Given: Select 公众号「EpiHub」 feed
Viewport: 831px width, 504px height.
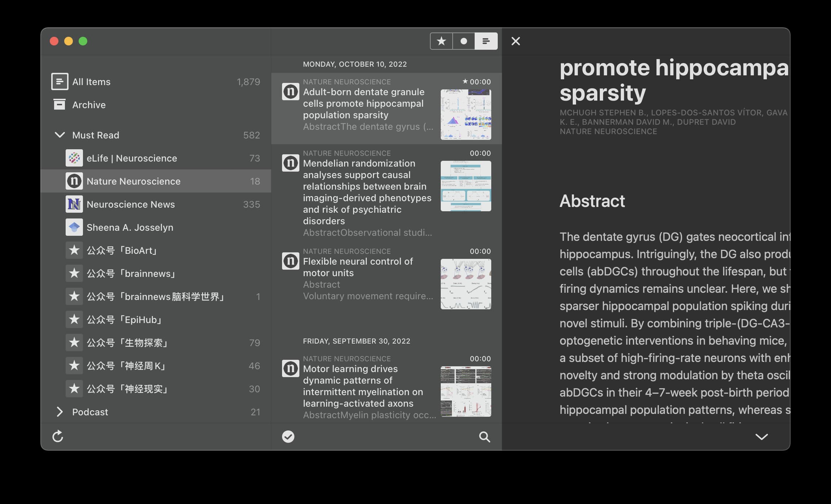Looking at the screenshot, I should (156, 319).
